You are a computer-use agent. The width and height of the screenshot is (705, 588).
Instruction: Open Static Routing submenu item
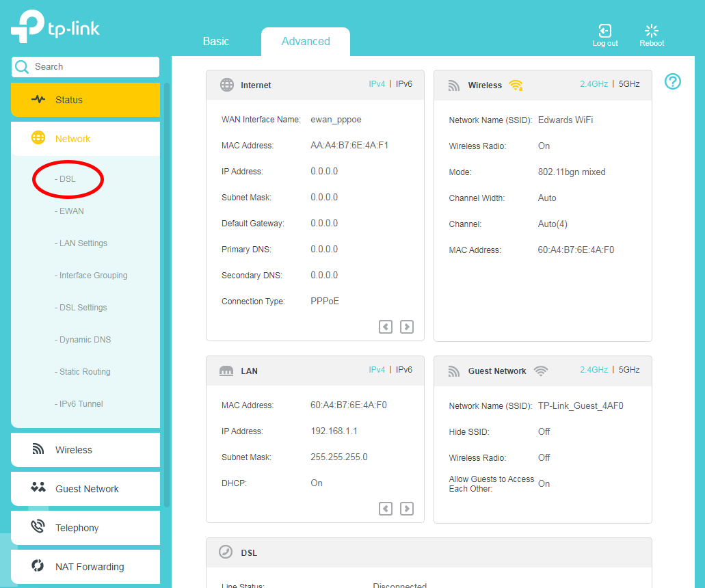point(82,372)
